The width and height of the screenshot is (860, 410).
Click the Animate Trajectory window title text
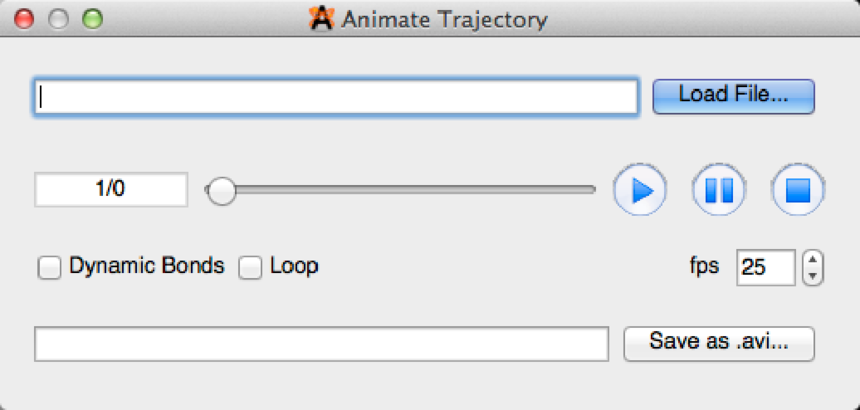click(x=444, y=19)
